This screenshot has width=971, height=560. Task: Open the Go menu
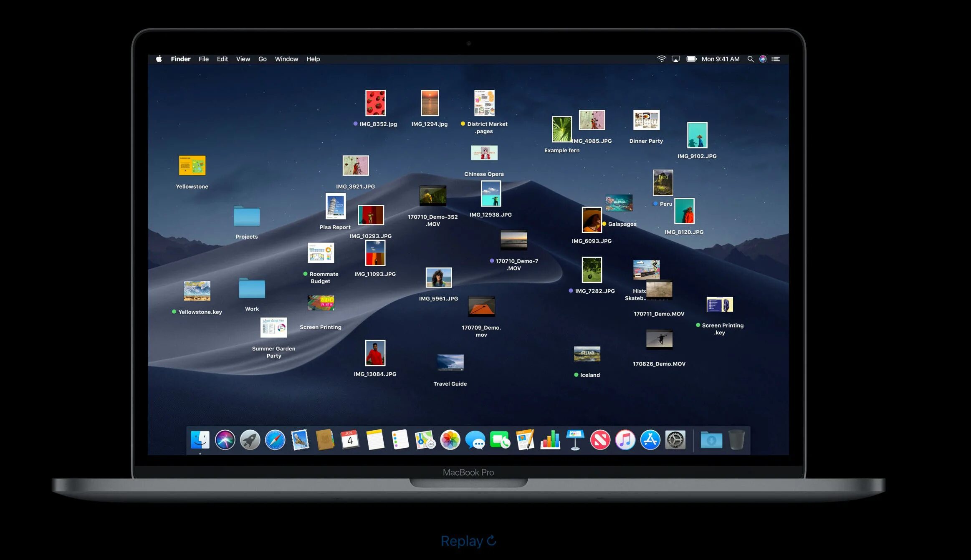click(x=262, y=59)
